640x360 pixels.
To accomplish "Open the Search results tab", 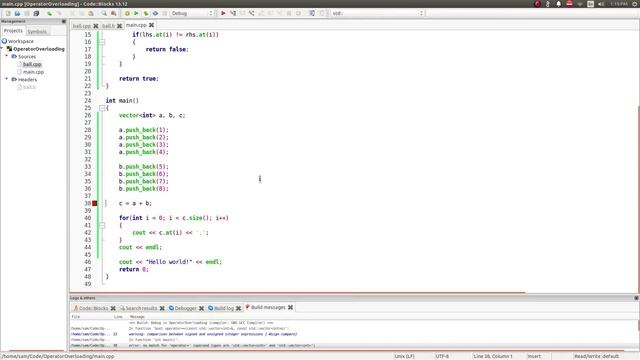I will click(141, 308).
